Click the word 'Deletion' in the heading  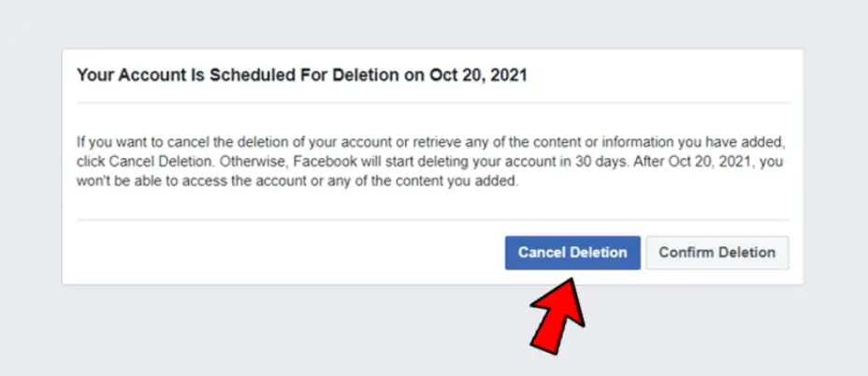tap(365, 75)
